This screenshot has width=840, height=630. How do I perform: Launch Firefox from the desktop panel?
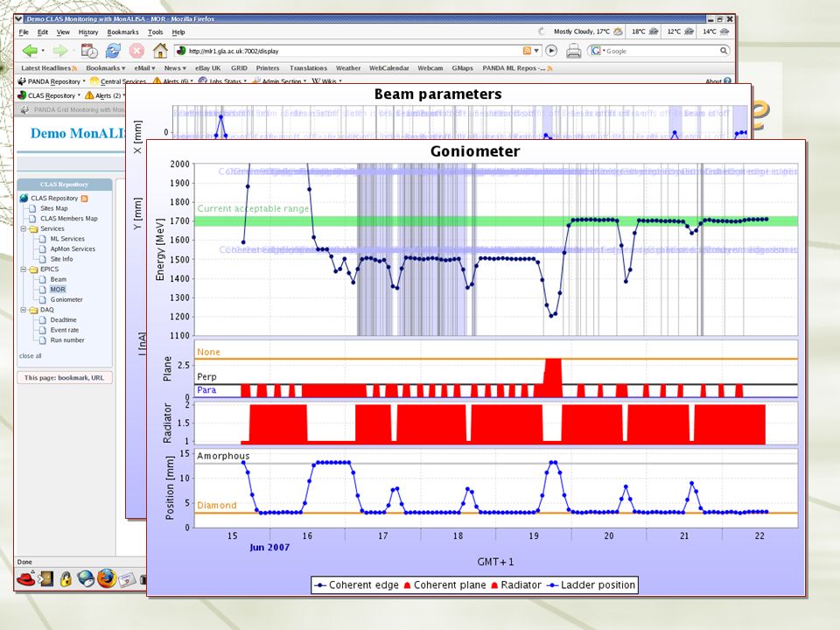[107, 579]
